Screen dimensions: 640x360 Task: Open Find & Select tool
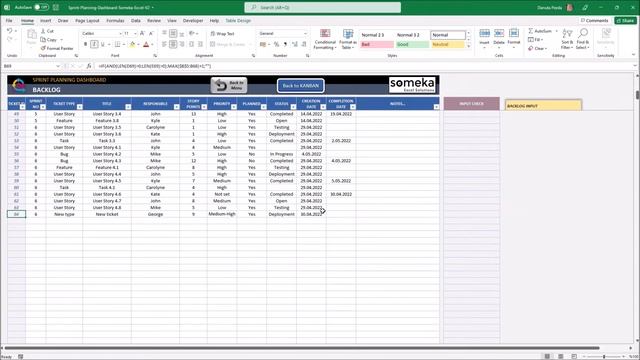pyautogui.click(x=582, y=39)
